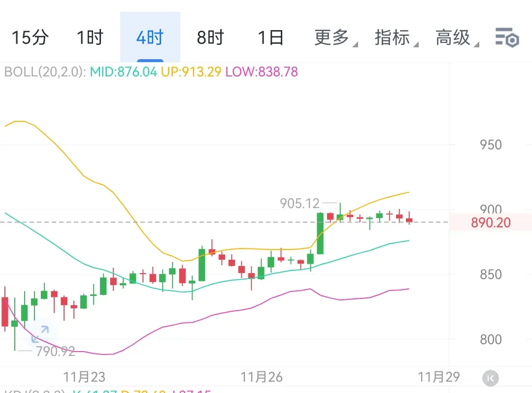Click the 850 price axis label
Screen dimensions: 532x393
point(491,275)
